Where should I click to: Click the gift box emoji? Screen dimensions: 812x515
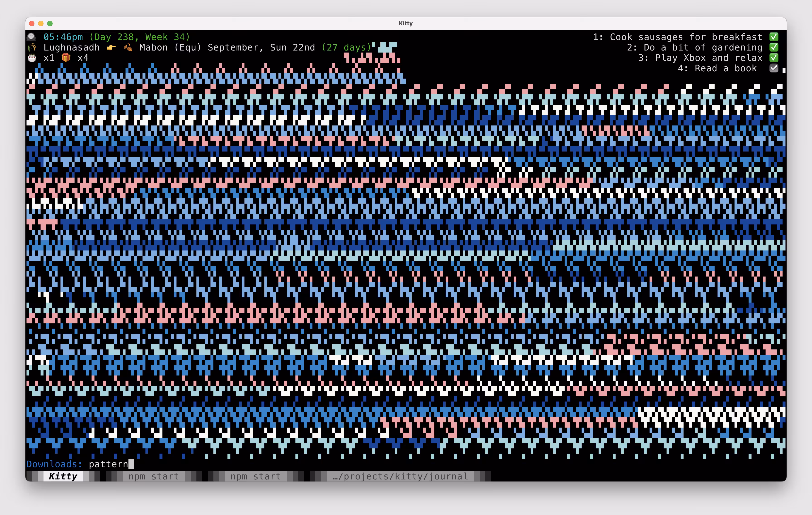(66, 58)
